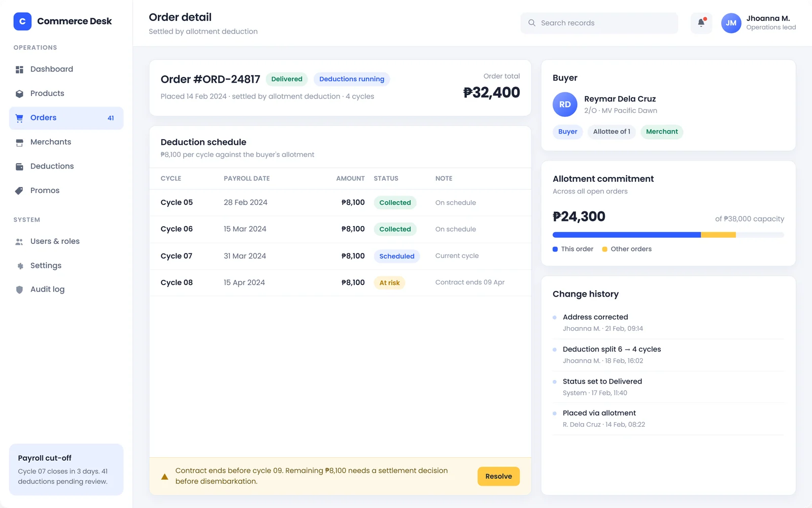Click the Merchant tag on buyer card

[662, 132]
